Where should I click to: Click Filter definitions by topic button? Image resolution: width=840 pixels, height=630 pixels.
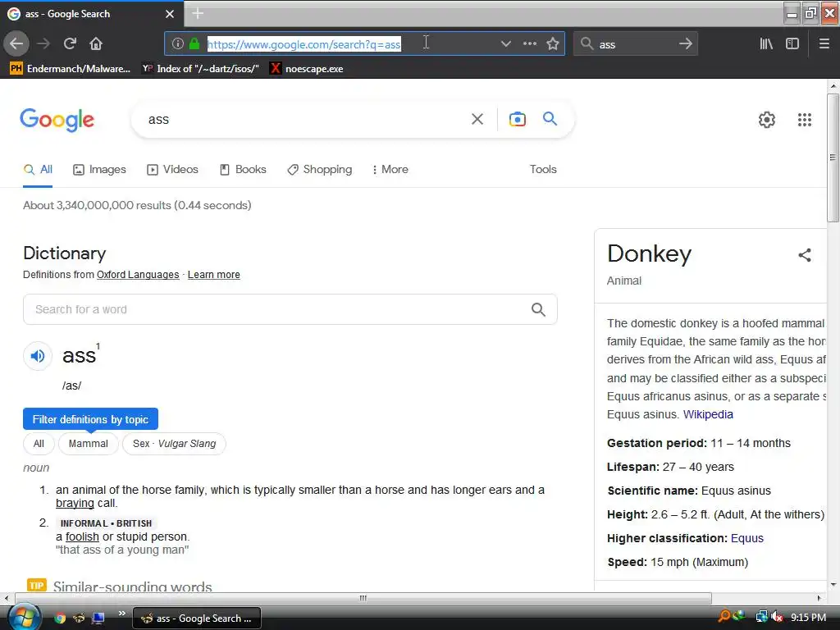point(90,419)
